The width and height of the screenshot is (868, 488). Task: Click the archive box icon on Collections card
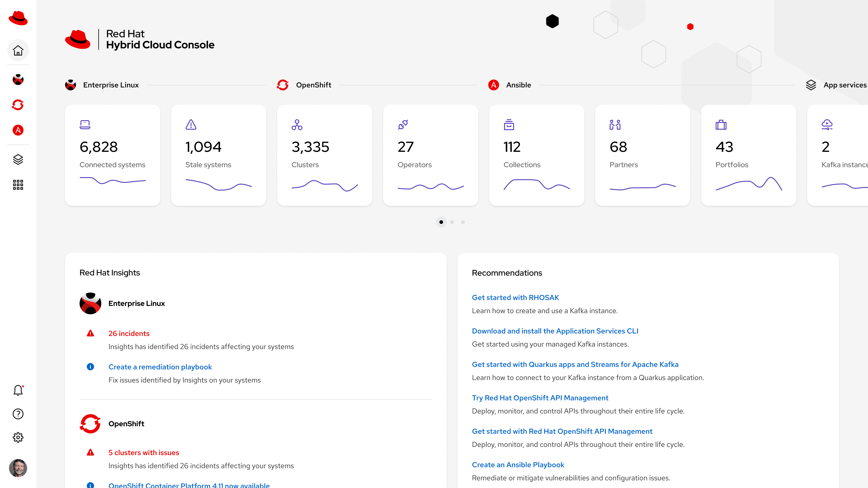pyautogui.click(x=509, y=125)
